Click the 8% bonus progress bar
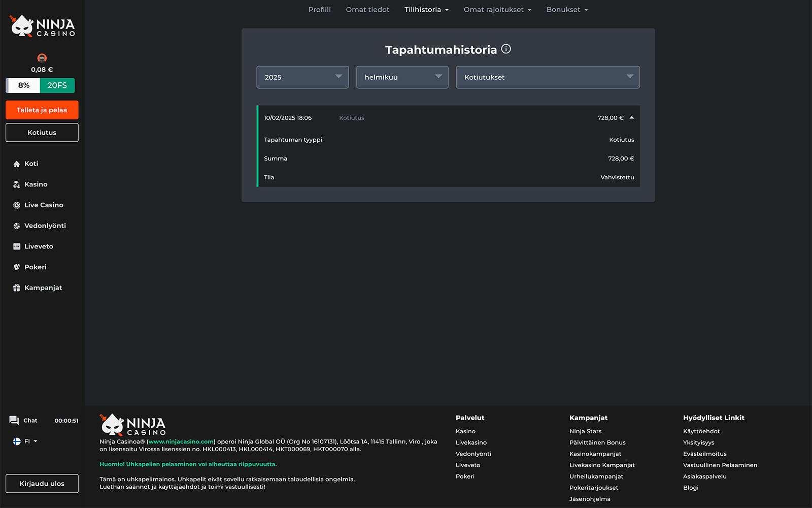This screenshot has height=508, width=812. tap(23, 85)
